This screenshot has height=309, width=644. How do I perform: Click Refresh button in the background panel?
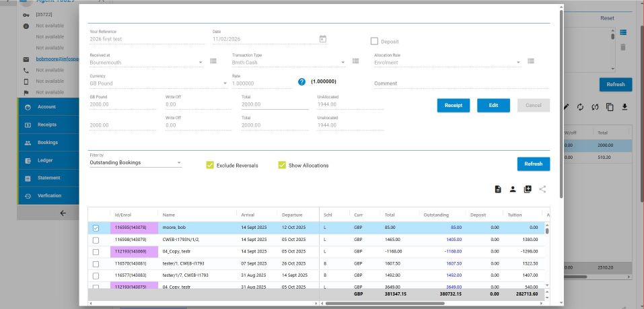click(x=616, y=84)
